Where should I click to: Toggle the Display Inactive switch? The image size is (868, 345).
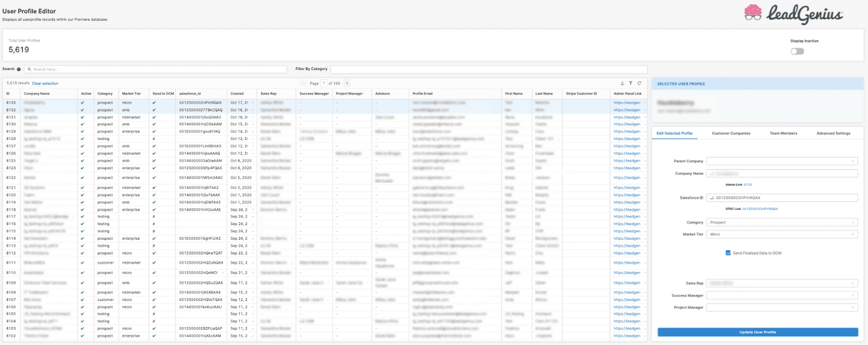tap(797, 51)
